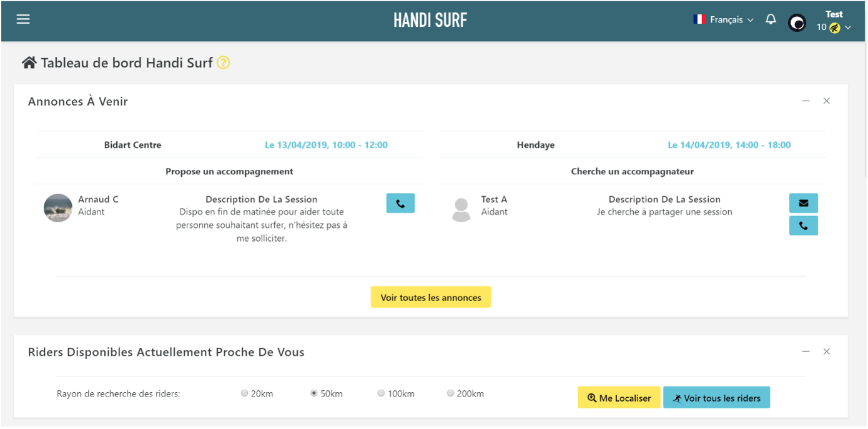Click the user profile avatar in header
Image resolution: width=868 pixels, height=429 pixels.
coord(797,23)
